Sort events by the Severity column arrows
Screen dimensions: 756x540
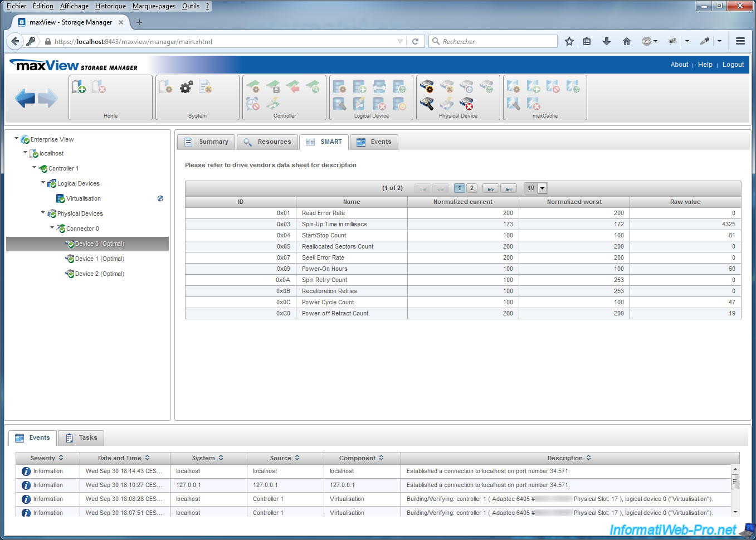pos(61,458)
